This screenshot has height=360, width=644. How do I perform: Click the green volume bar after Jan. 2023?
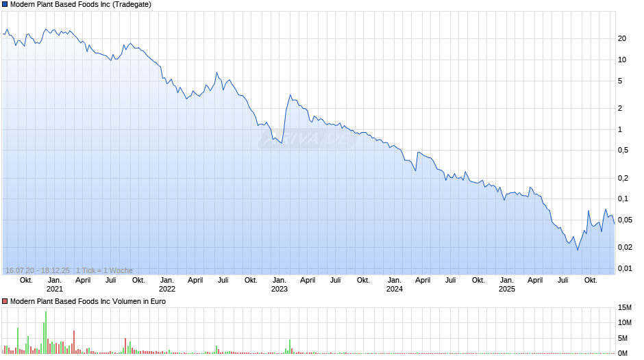tap(290, 346)
